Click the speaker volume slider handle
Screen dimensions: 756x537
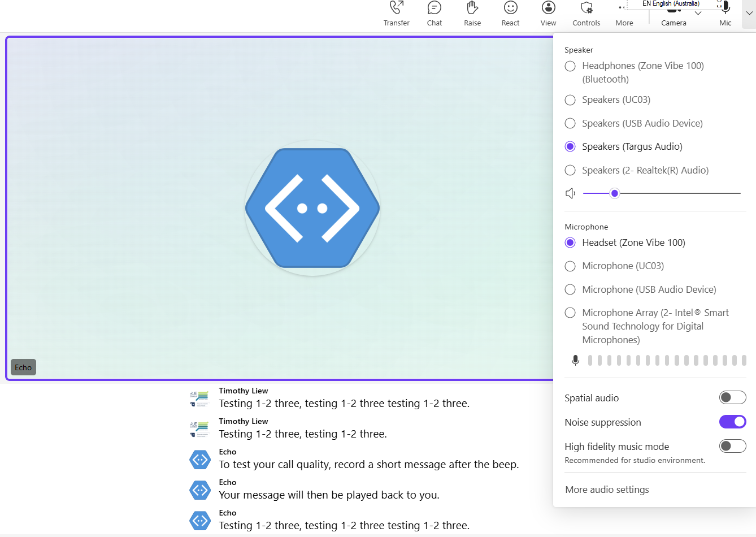[615, 193]
